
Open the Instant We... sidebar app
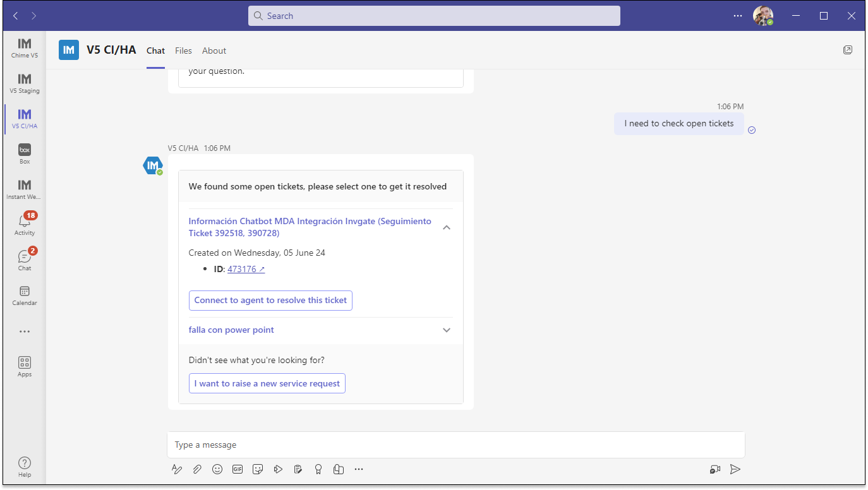click(x=25, y=189)
